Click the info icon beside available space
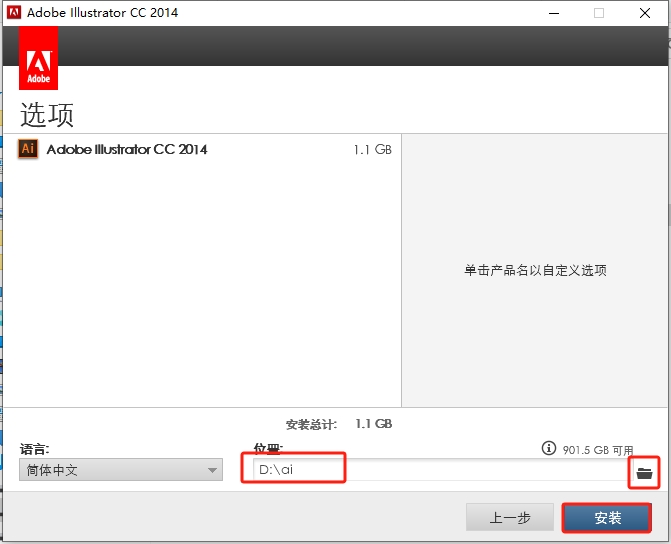 pyautogui.click(x=549, y=448)
